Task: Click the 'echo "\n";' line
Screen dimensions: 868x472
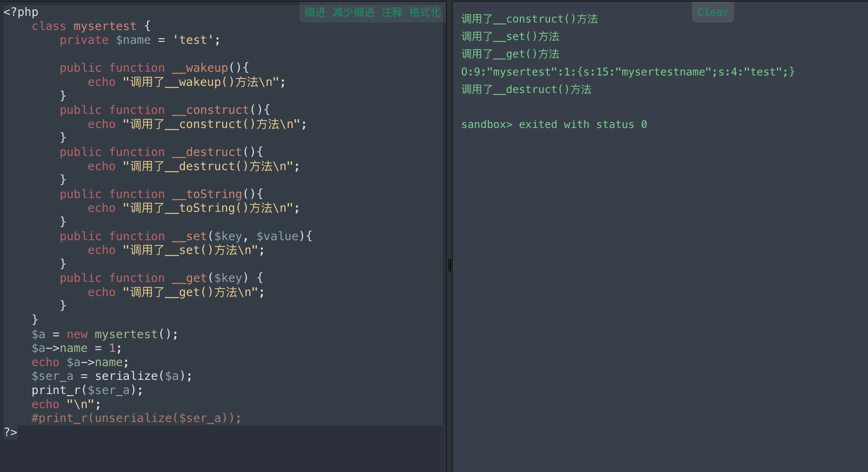Action: pyautogui.click(x=66, y=404)
